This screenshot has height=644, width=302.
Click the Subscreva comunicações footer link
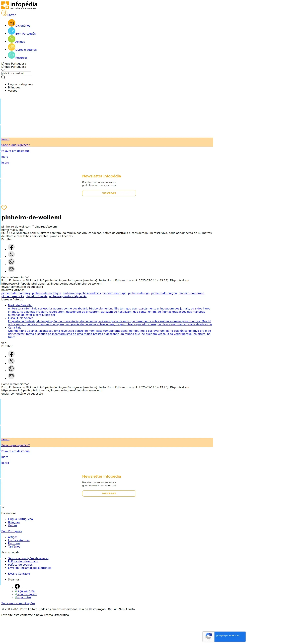pyautogui.click(x=18, y=603)
